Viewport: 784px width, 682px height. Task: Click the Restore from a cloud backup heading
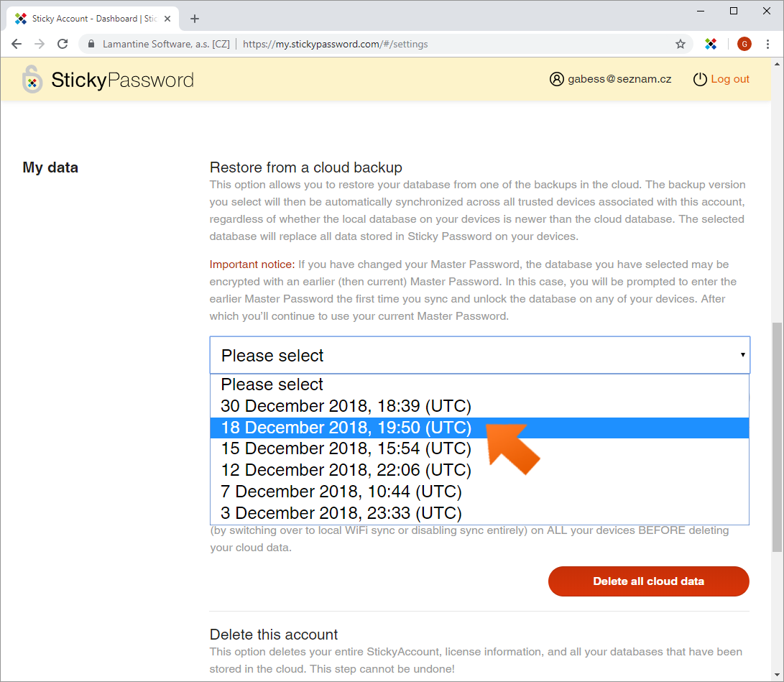pos(305,167)
